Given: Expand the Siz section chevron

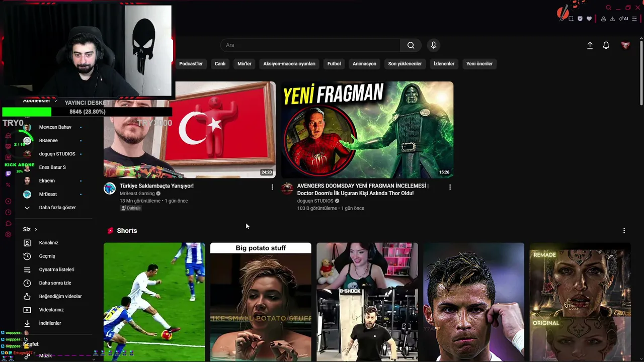Looking at the screenshot, I should point(36,230).
